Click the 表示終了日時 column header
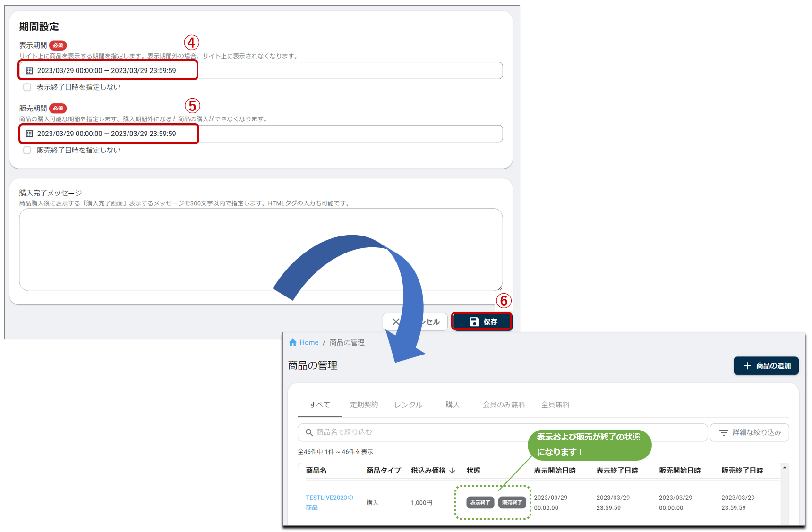 tap(617, 471)
